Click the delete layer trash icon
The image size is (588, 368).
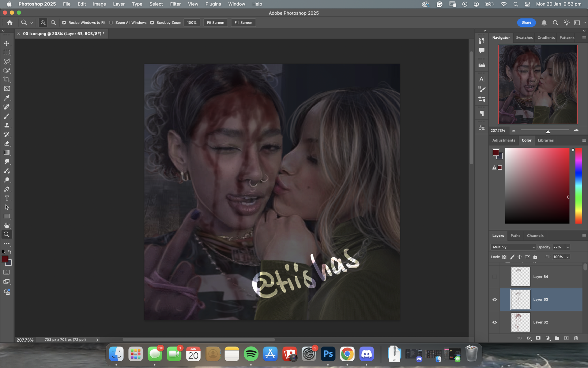(x=576, y=338)
